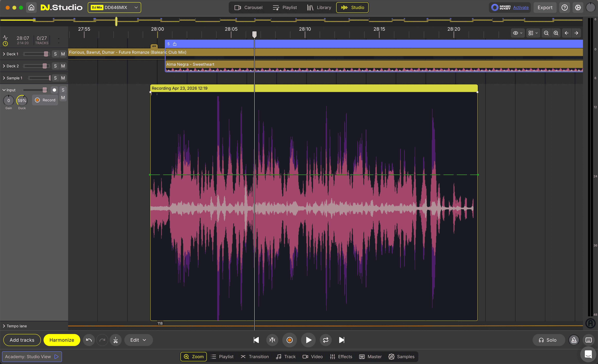Image resolution: width=598 pixels, height=364 pixels.
Task: Solo the Input track
Action: click(63, 90)
